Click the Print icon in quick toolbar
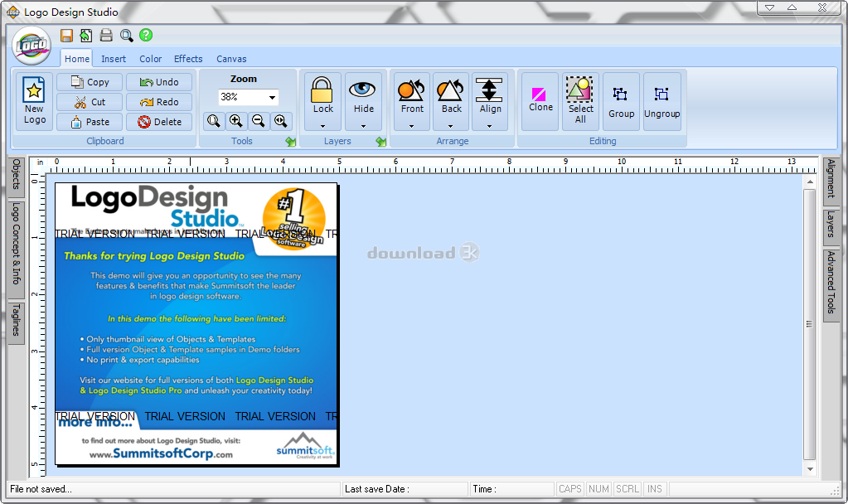 106,36
